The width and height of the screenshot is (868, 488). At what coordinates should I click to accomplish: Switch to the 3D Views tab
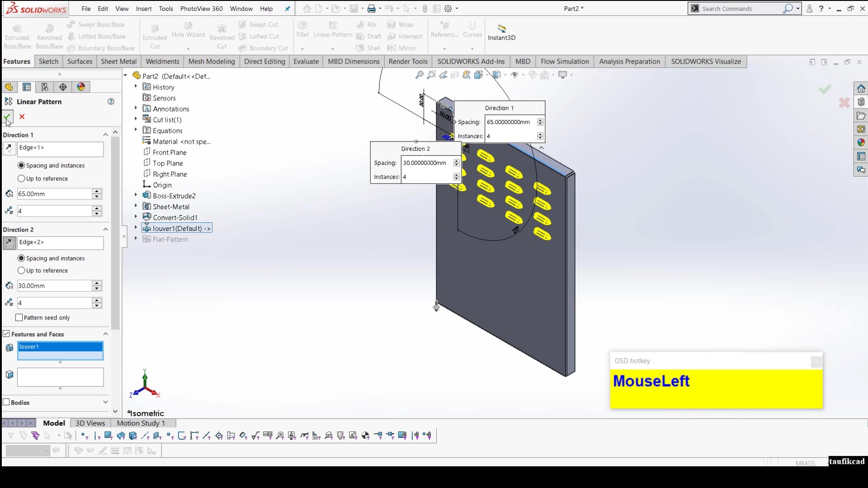click(90, 423)
